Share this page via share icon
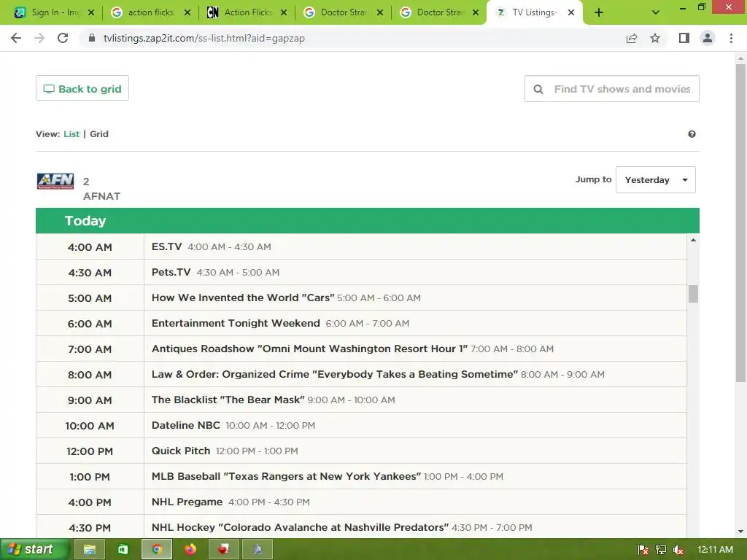 coord(632,38)
